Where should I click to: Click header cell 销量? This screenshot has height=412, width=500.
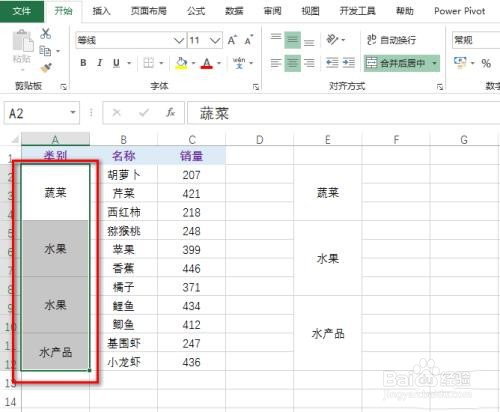coord(191,155)
